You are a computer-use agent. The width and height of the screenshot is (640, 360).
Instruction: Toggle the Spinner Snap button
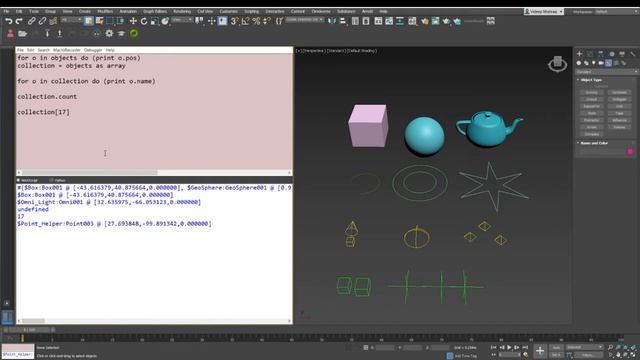pos(267,21)
